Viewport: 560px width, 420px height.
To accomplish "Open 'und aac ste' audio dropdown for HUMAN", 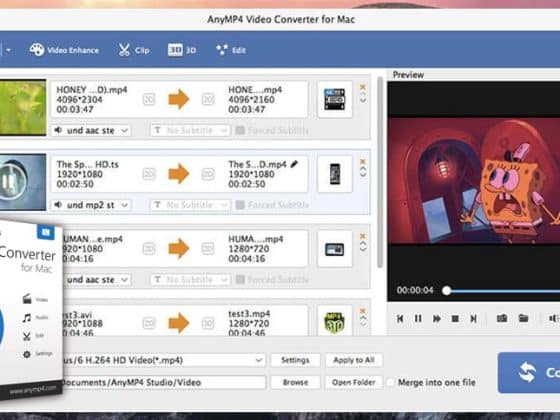I will [x=96, y=280].
